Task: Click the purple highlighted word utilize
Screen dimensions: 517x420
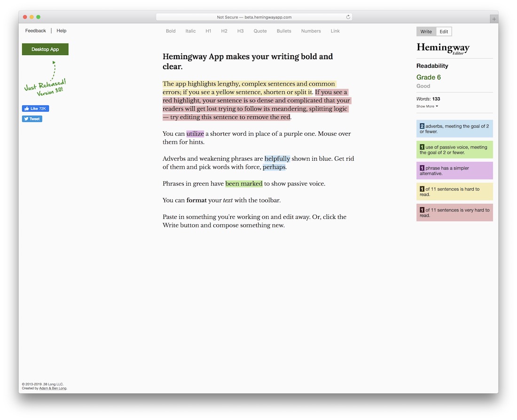Action: coord(195,133)
